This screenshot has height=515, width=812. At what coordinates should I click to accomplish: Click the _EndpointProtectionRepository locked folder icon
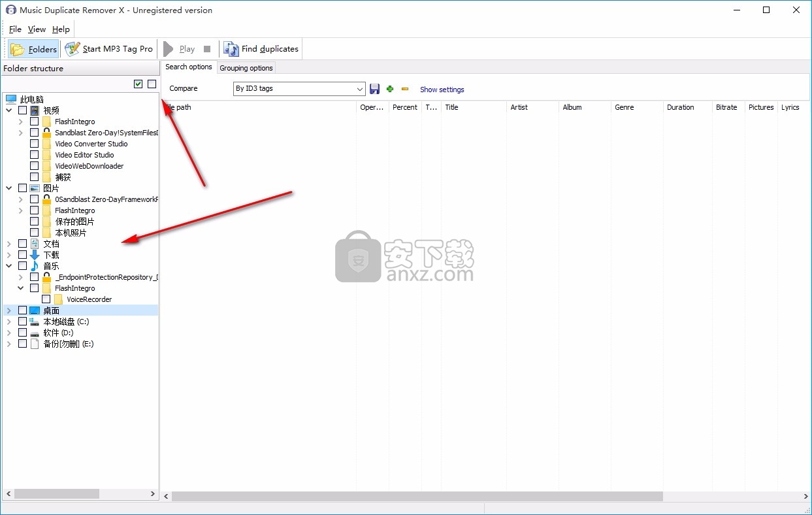[46, 277]
